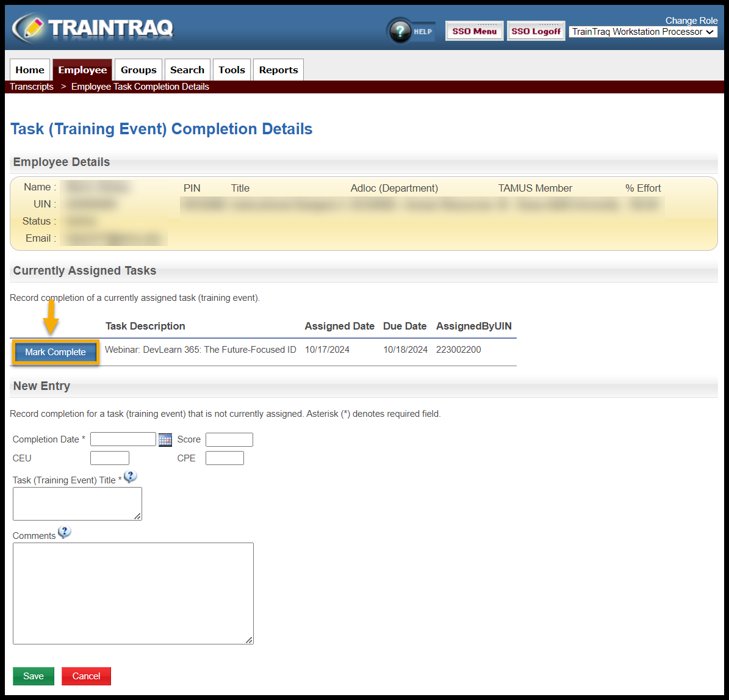This screenshot has height=700, width=729.
Task: Open calendar picker for Completion Date
Action: [x=165, y=439]
